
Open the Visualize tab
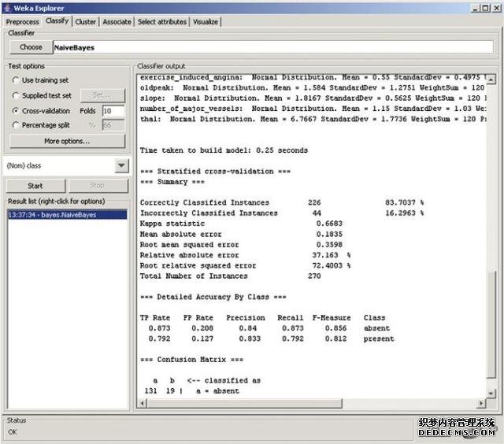pyautogui.click(x=206, y=21)
